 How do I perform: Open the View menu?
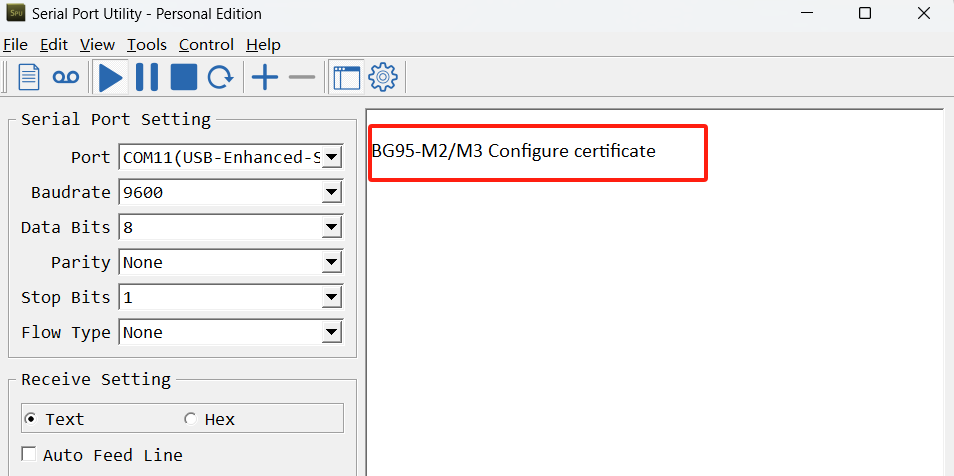[x=97, y=44]
